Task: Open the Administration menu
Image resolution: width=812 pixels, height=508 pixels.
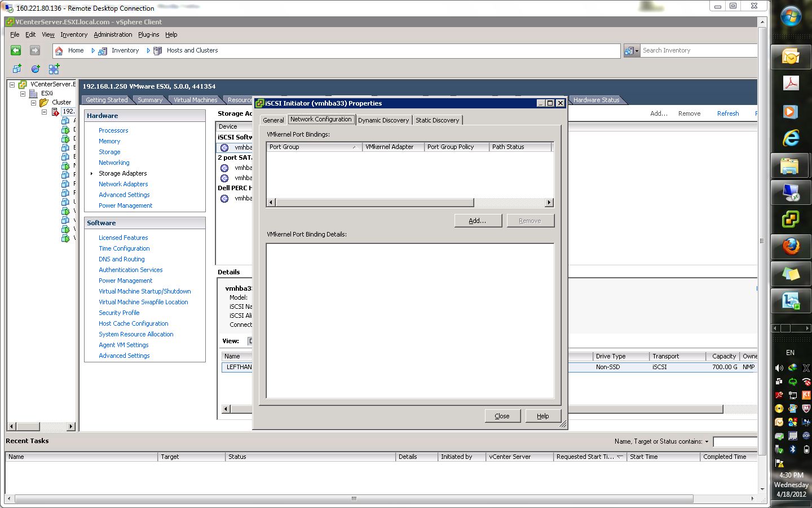Action: coord(113,34)
